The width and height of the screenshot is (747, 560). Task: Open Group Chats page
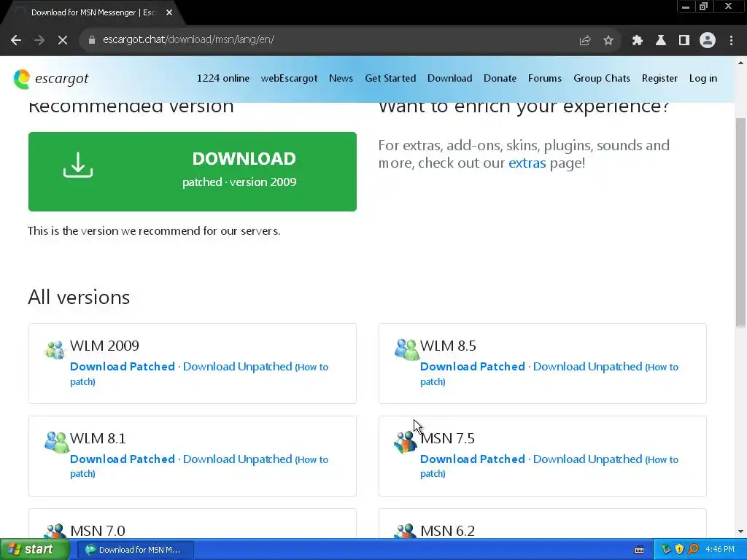[x=602, y=79]
